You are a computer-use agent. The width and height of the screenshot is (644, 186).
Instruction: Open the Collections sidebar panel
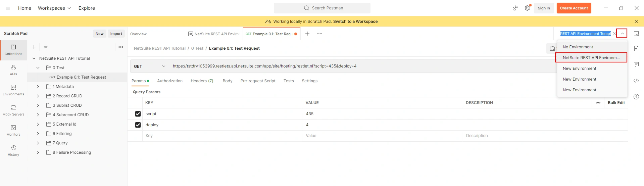(x=13, y=50)
